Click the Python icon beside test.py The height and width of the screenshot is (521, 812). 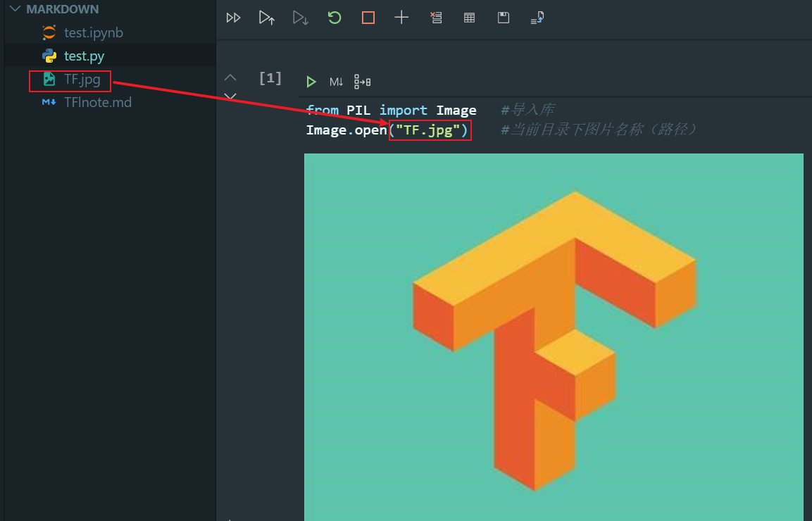click(x=49, y=56)
